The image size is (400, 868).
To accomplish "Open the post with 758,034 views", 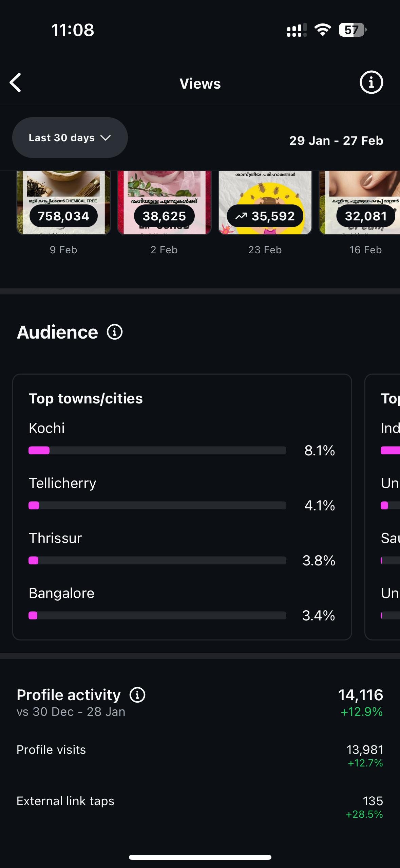I will (x=64, y=203).
